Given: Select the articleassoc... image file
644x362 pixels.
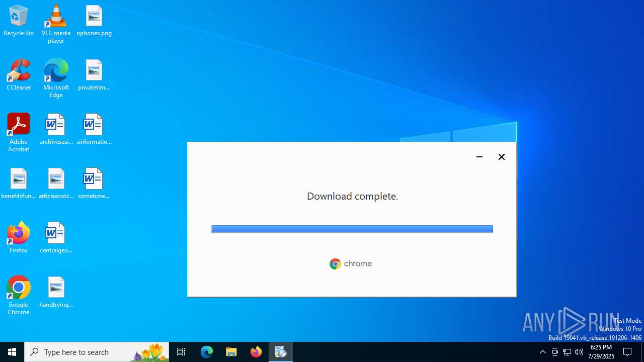Looking at the screenshot, I should 56,184.
